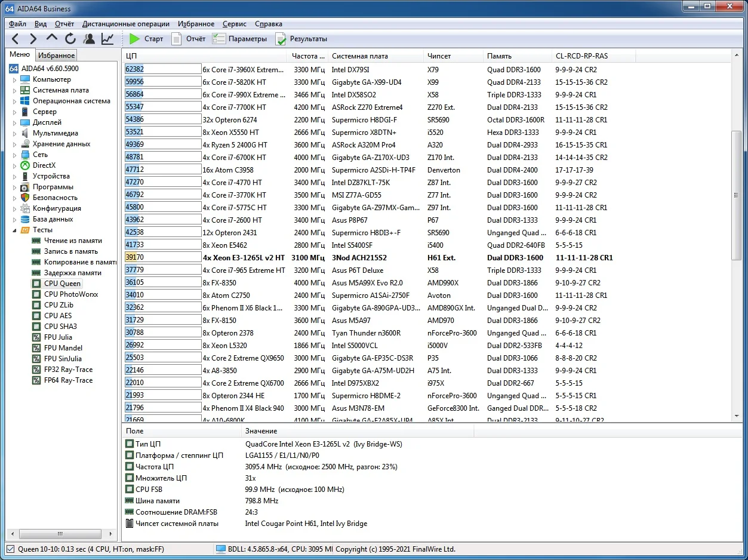
Task: Expand the Сеть tree node
Action: [x=15, y=155]
